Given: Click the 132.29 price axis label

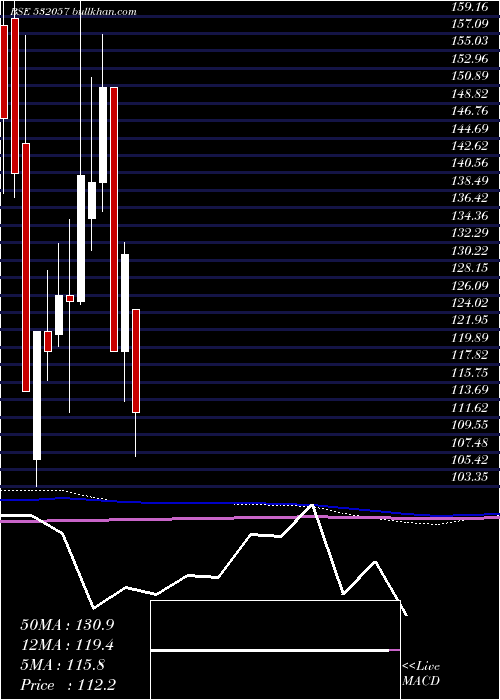Looking at the screenshot, I should pyautogui.click(x=469, y=233).
